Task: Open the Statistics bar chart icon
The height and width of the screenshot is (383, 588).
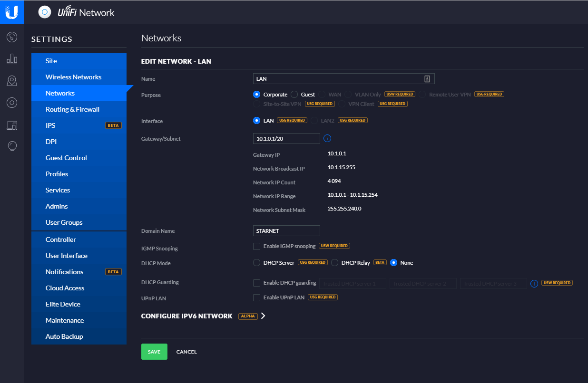Action: coord(12,59)
